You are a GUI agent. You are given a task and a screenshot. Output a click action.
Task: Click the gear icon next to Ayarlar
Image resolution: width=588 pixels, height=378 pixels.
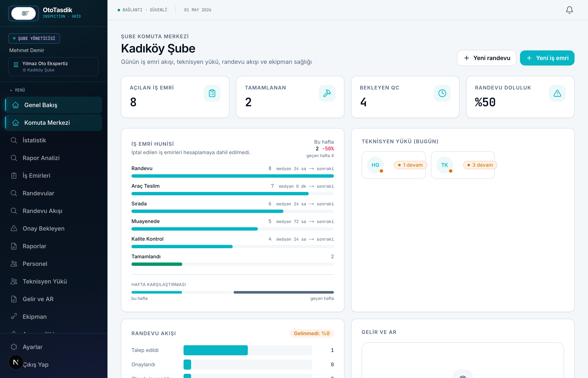[14, 347]
